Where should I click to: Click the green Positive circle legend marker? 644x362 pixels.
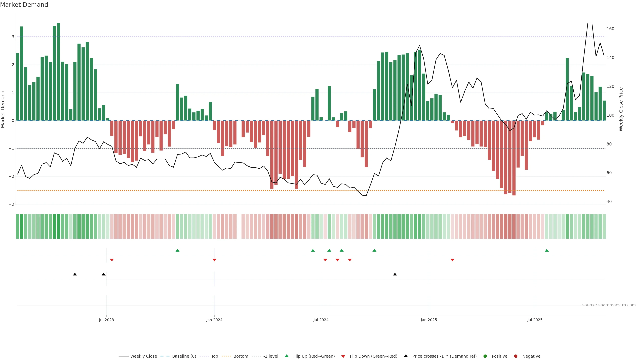coord(485,356)
